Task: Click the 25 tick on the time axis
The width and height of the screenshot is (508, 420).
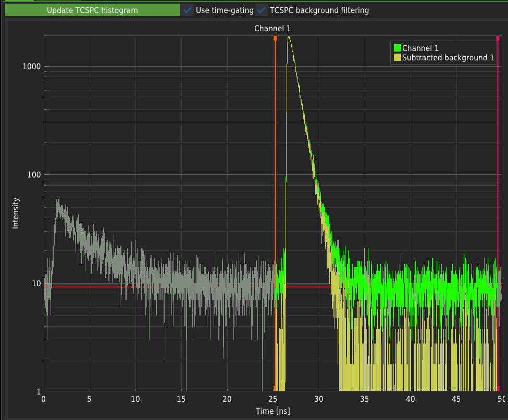Action: [273, 399]
